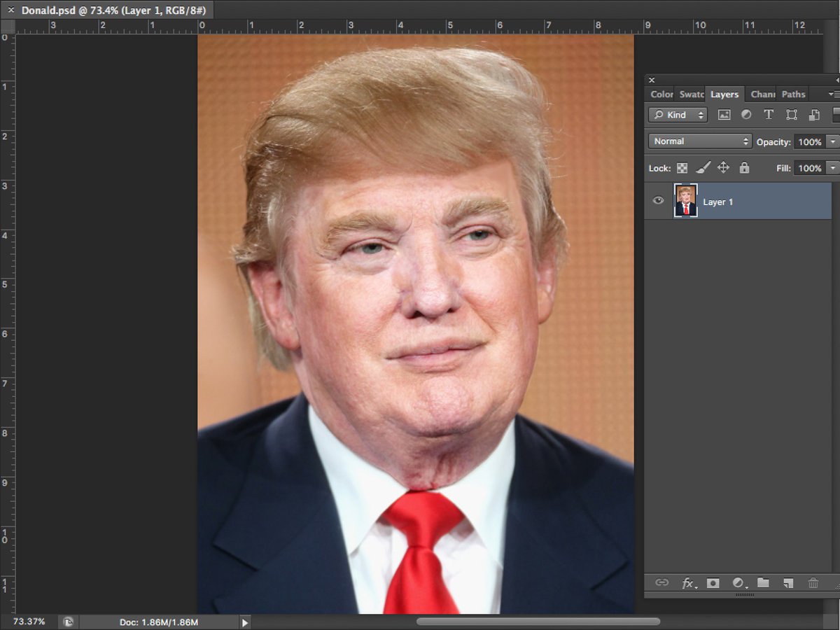Open the Kind filter dropdown
Screen dimensions: 840x630
point(678,115)
